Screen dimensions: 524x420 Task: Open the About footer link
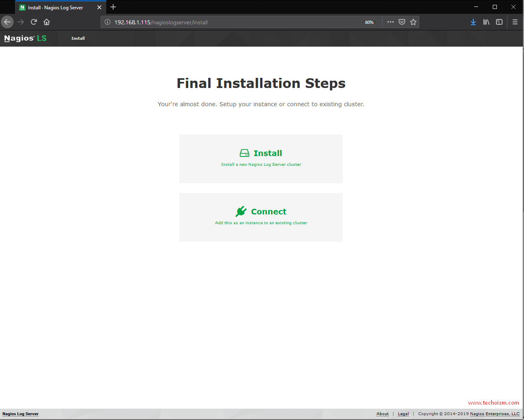[382, 414]
